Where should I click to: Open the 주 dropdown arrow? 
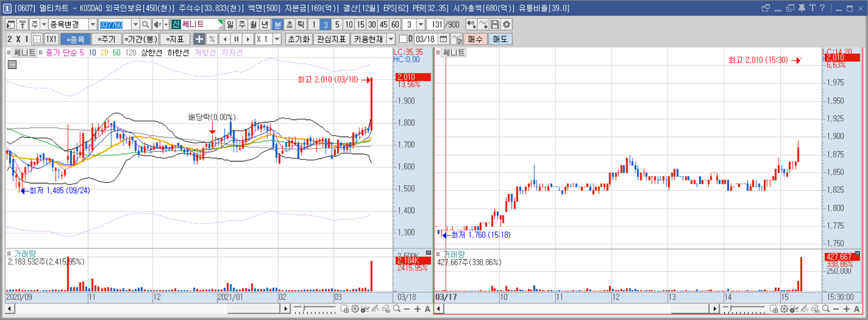coord(44,24)
